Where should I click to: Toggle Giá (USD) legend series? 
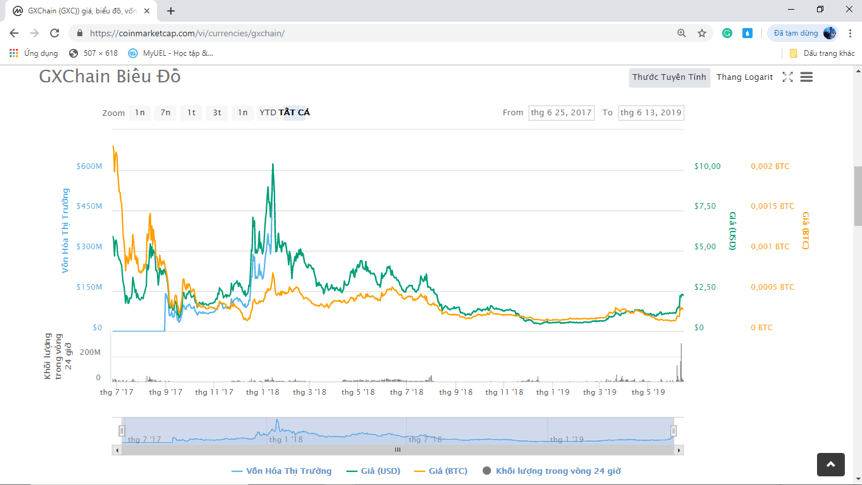373,471
